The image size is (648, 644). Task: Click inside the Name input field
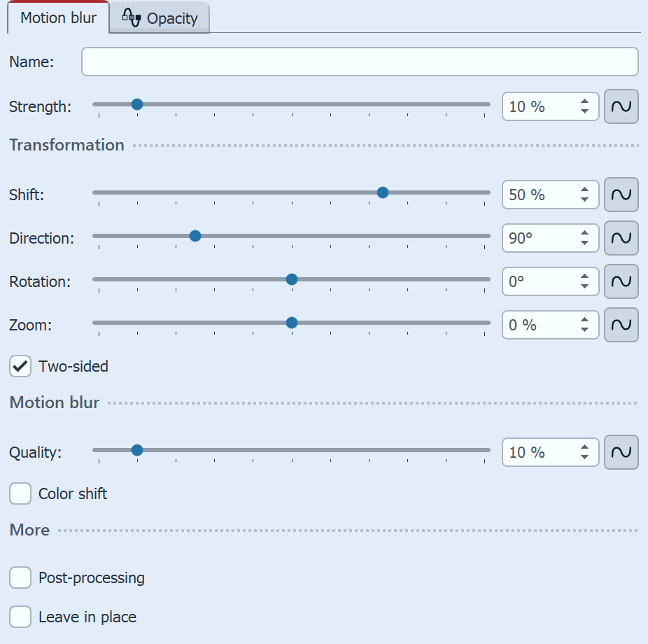coord(360,62)
